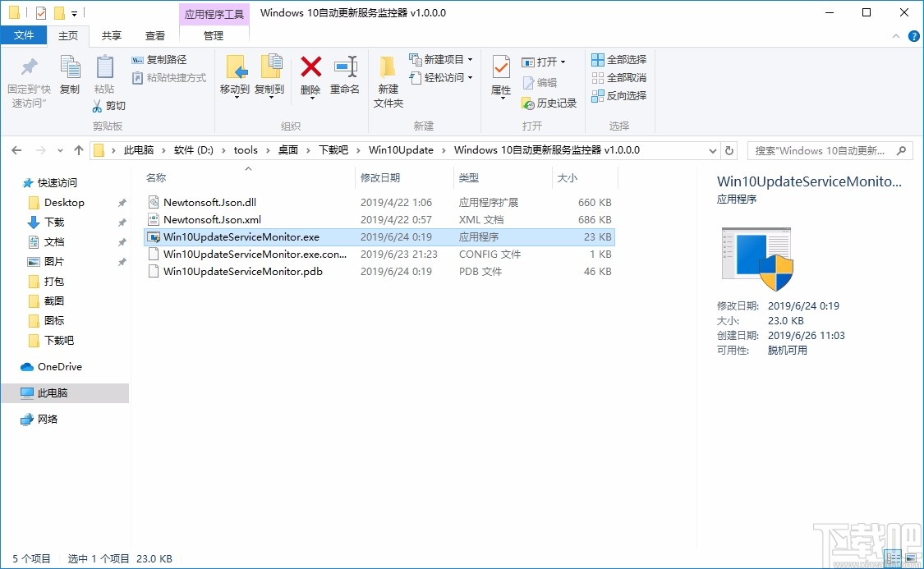Open the 文件 (File) menu

25,35
